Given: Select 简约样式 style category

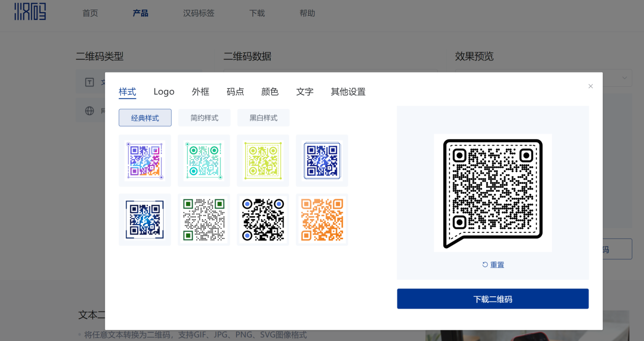Looking at the screenshot, I should point(204,118).
